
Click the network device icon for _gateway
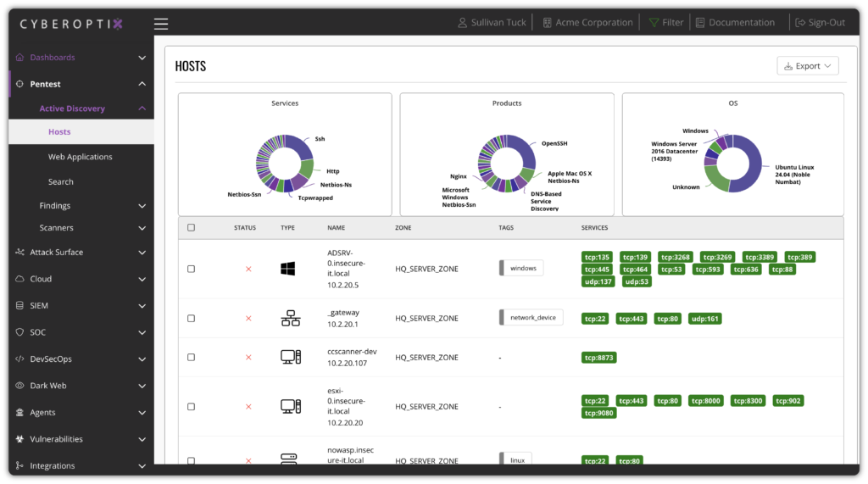pos(290,318)
